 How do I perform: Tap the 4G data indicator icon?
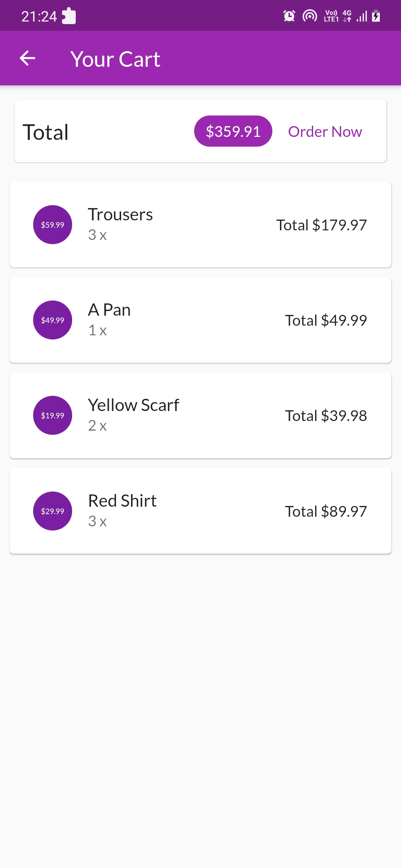tap(347, 16)
